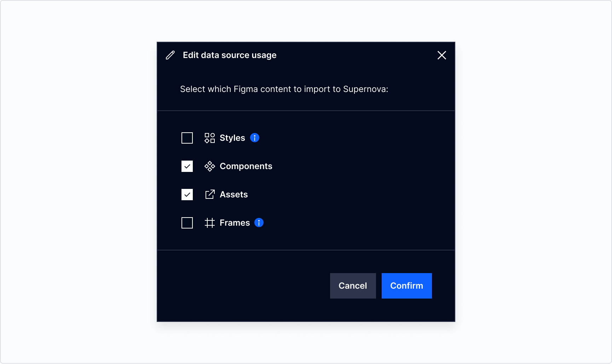Enable the Styles checkbox
The width and height of the screenshot is (612, 364).
coord(187,138)
